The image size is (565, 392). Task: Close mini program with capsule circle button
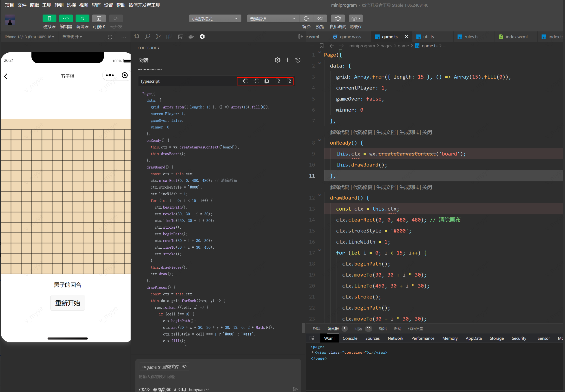[125, 75]
